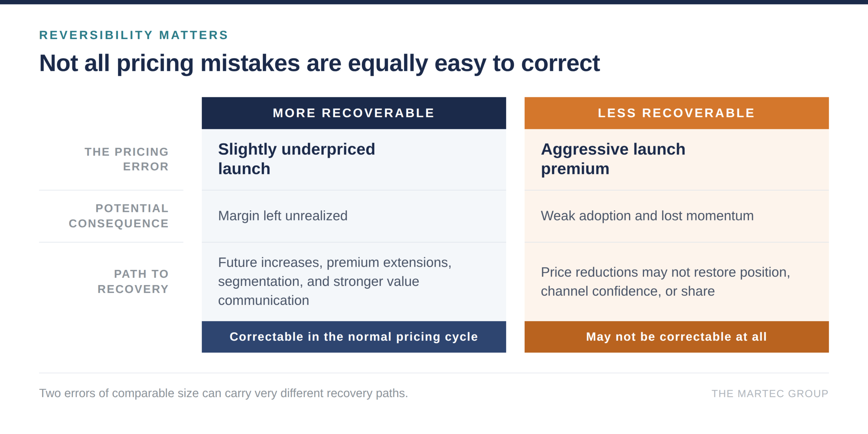Image resolution: width=868 pixels, height=434 pixels.
Task: Click the REVERSIBILITY MATTERS eyebrow heading
Action: pyautogui.click(x=134, y=35)
